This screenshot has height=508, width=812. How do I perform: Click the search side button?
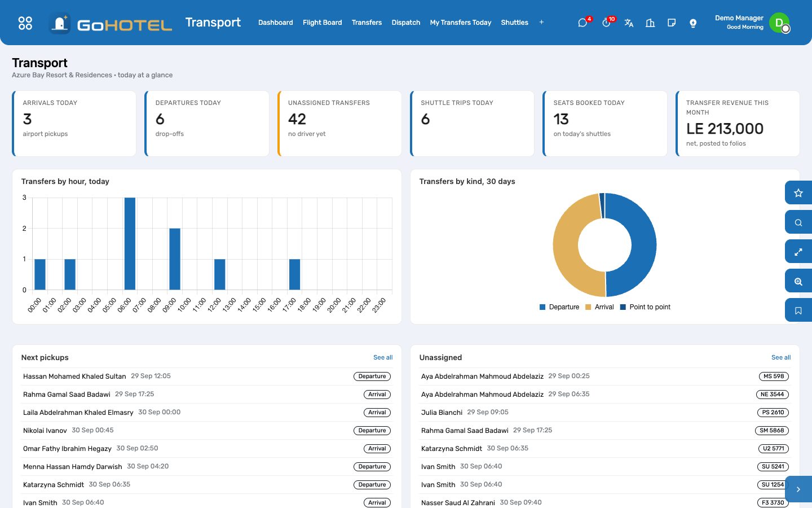point(798,222)
